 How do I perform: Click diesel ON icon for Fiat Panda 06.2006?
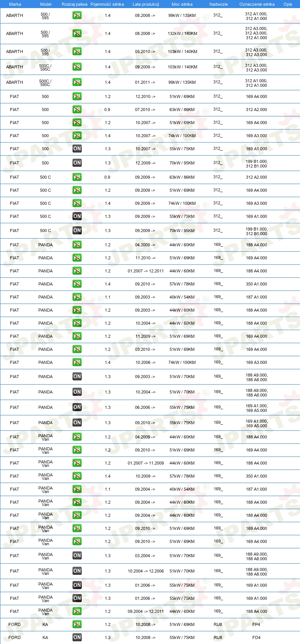coord(77,407)
